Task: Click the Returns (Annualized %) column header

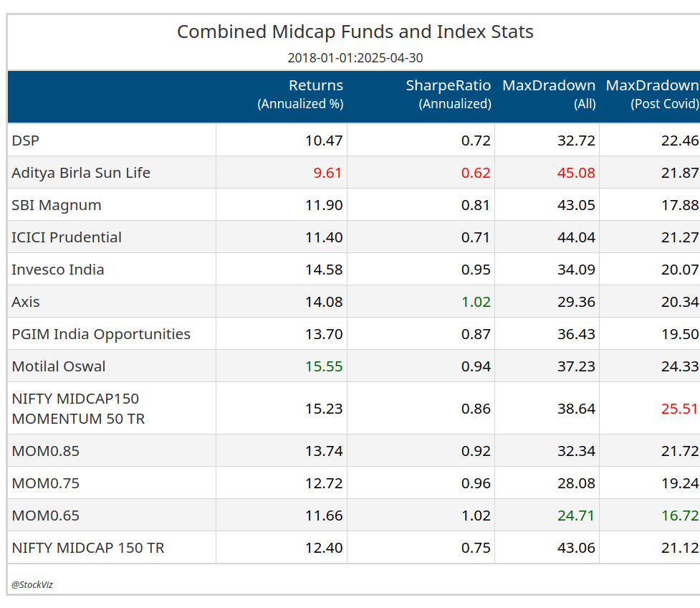Action: (x=300, y=94)
